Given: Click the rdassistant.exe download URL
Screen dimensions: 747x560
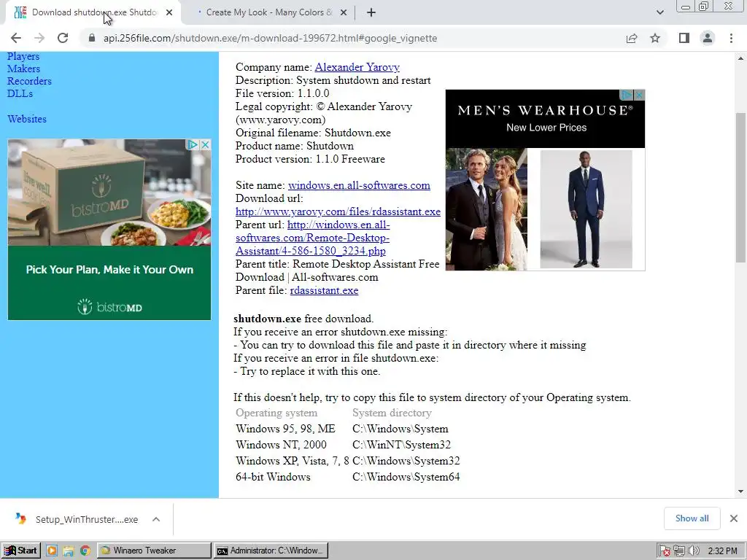Looking at the screenshot, I should click(338, 211).
